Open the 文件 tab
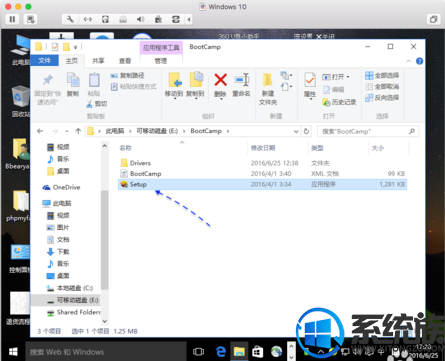445x361 pixels. (44, 61)
